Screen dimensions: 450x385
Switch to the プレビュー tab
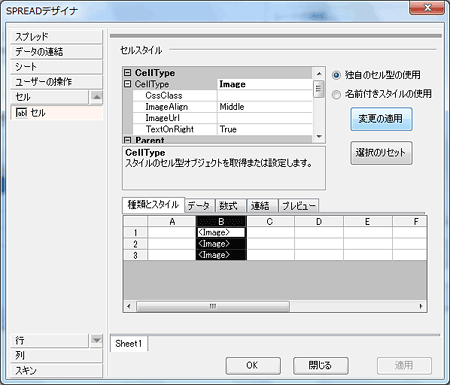coord(298,206)
